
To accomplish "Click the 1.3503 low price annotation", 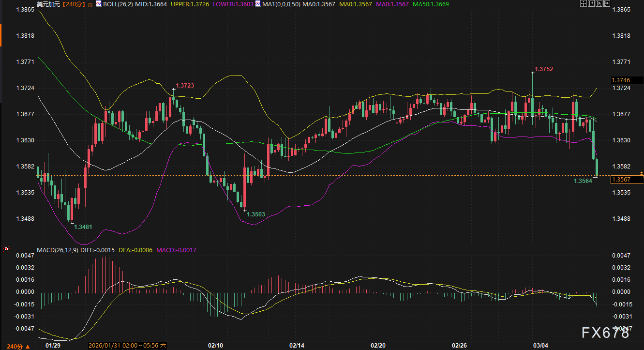I will pyautogui.click(x=256, y=214).
